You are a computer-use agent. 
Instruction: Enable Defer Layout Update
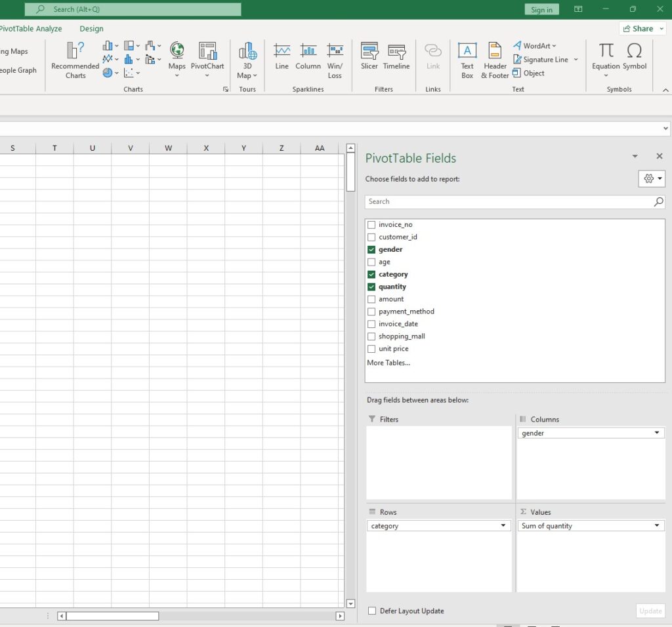tap(372, 610)
